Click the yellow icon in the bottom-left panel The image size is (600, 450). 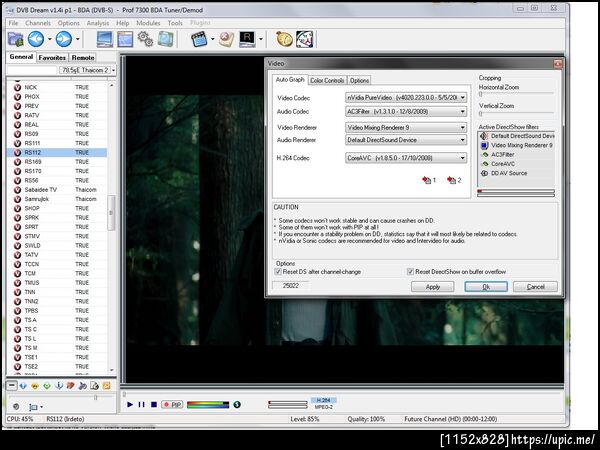[x=35, y=386]
